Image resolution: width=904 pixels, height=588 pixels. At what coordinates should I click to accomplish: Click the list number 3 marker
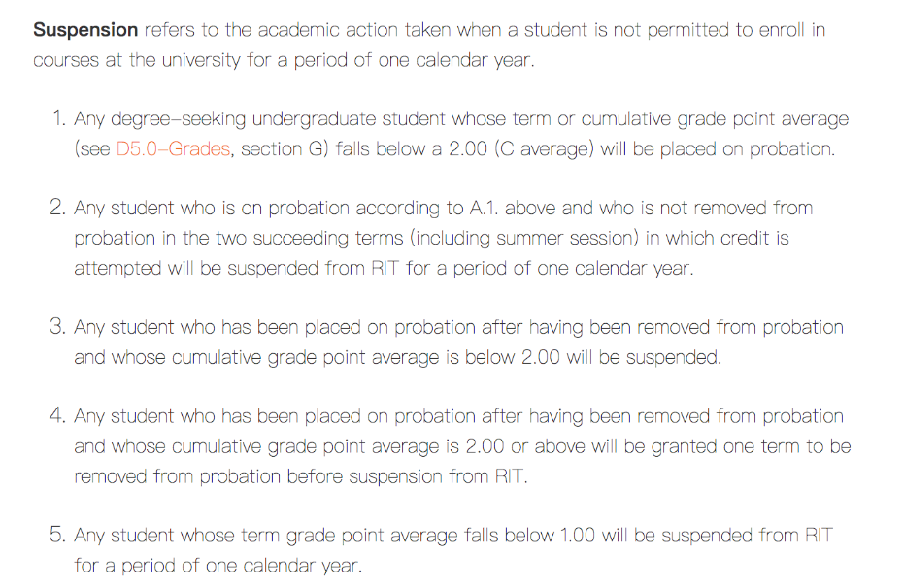57,327
